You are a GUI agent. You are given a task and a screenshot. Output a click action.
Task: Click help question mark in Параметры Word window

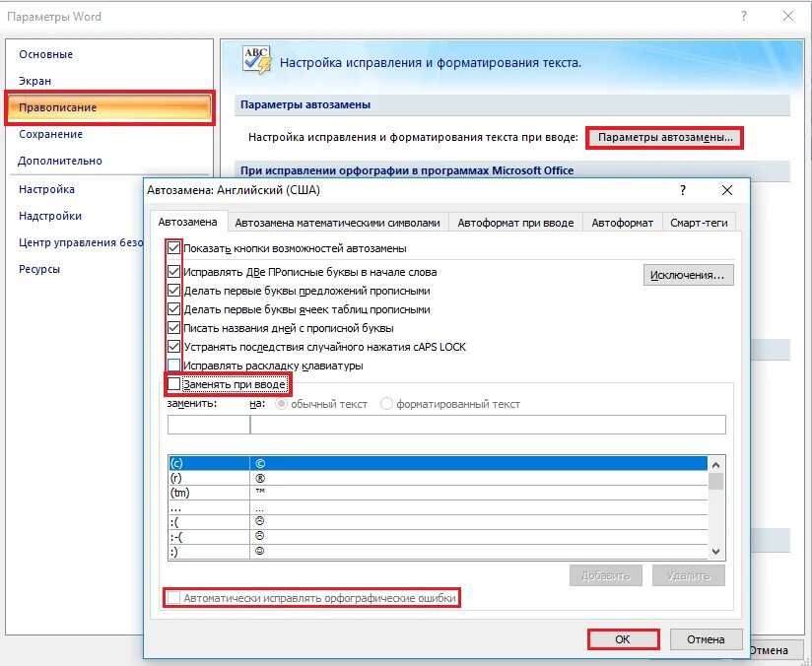[744, 16]
